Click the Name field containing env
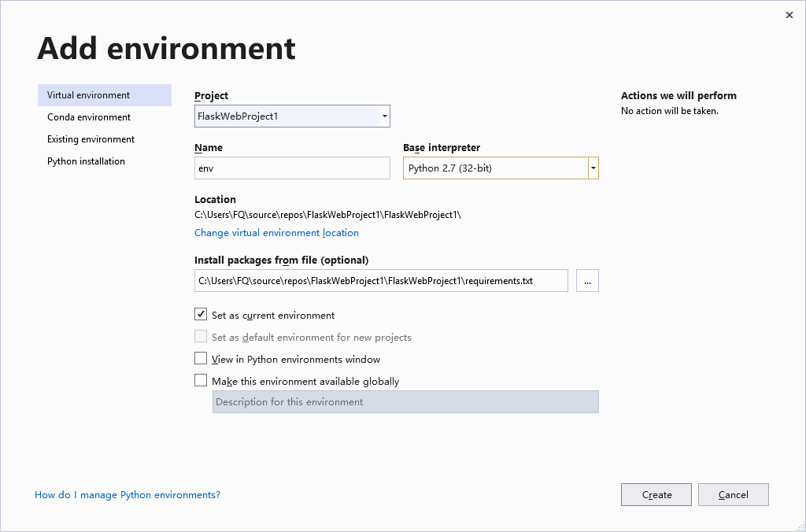 tap(292, 168)
